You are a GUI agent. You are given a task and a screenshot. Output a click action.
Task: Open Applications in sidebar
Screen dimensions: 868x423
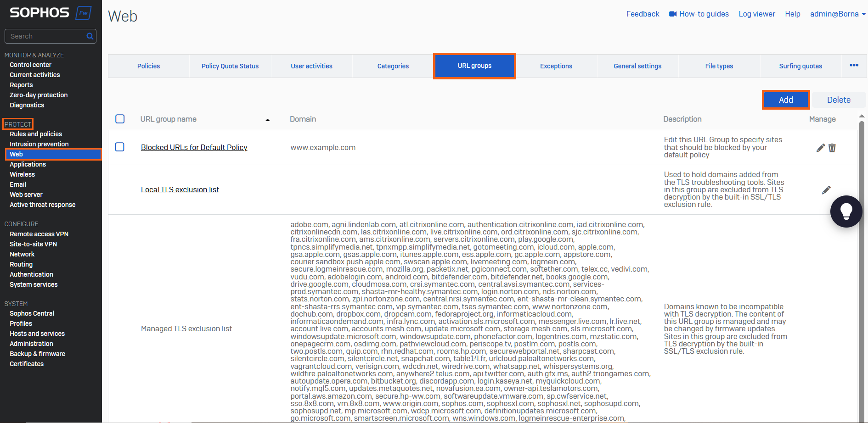pyautogui.click(x=28, y=164)
